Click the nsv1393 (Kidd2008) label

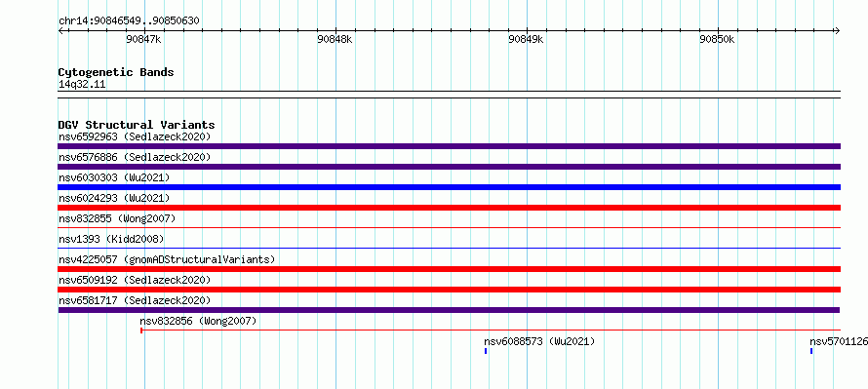111,239
